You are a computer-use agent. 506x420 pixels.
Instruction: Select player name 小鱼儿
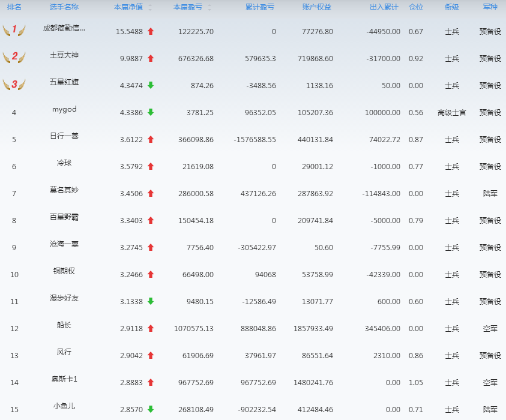64,406
